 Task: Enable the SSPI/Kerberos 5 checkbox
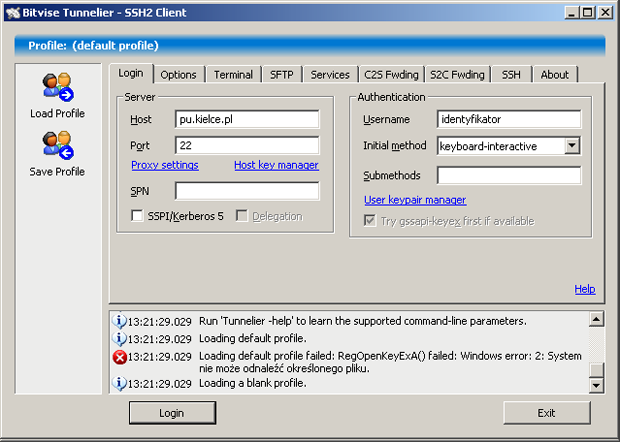(x=138, y=216)
